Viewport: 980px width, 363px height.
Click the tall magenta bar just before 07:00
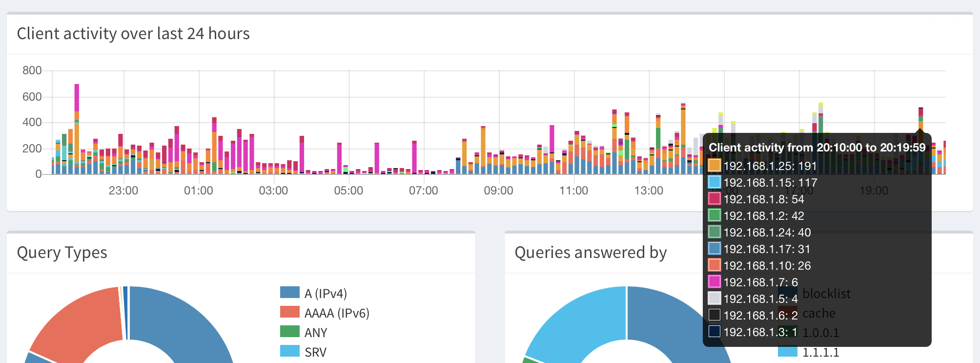pyautogui.click(x=414, y=157)
